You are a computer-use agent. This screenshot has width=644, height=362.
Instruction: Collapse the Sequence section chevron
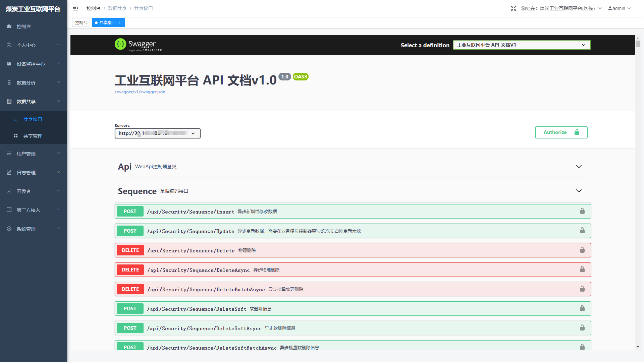coord(579,191)
